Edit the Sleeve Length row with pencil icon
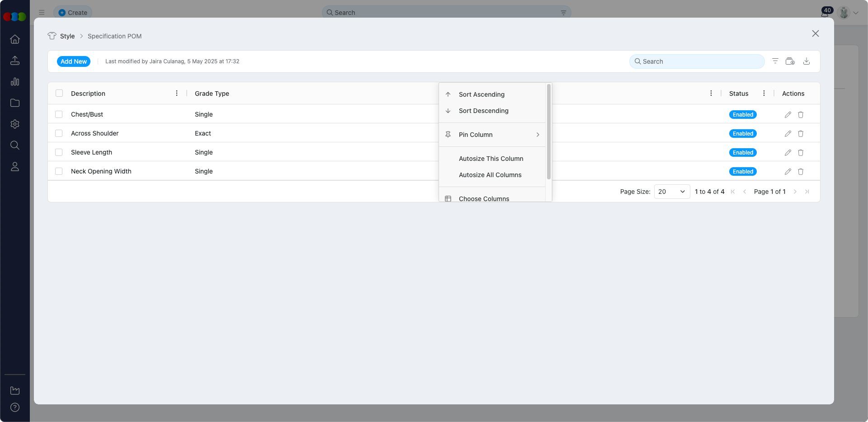Screen dimensions: 868x422 click(x=788, y=152)
